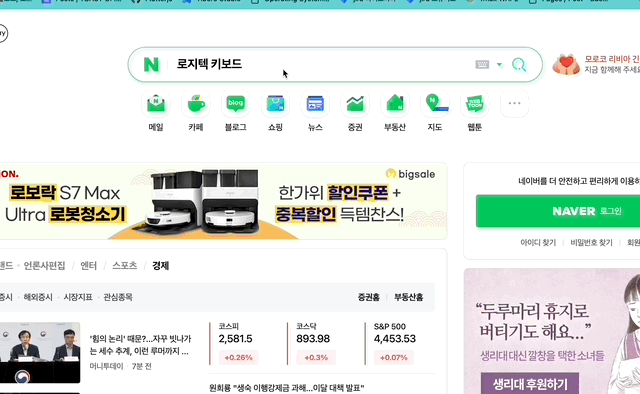Screen dimensions: 640x394
Task: Click the green NAVER 로그인 button
Action: (558, 211)
